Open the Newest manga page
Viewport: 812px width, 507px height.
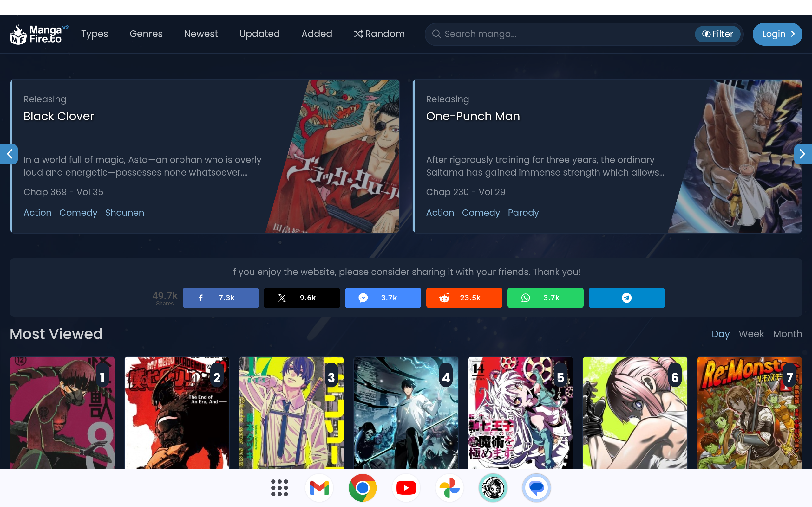(201, 34)
